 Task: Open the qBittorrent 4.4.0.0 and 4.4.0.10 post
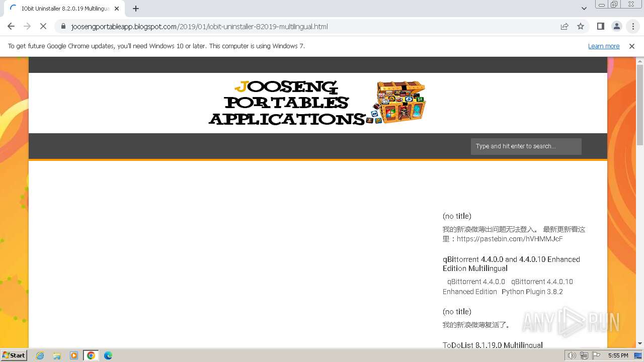pos(511,264)
